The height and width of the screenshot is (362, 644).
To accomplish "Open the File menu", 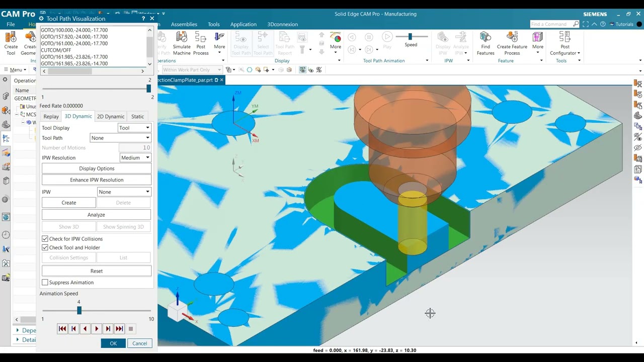I will click(11, 24).
